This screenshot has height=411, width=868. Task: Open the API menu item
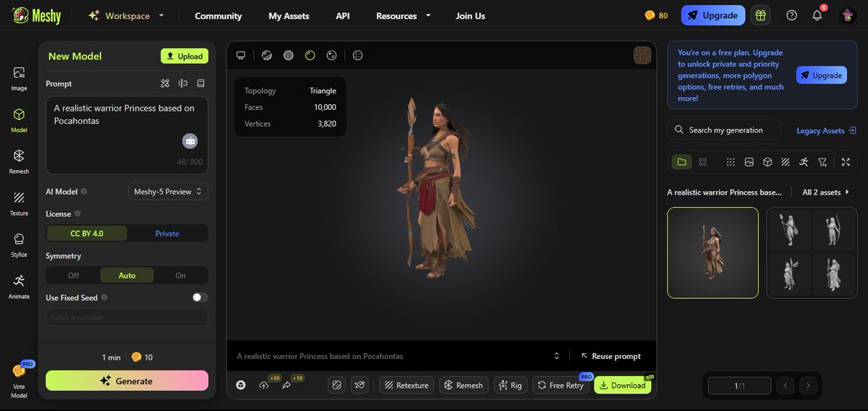pyautogui.click(x=343, y=15)
